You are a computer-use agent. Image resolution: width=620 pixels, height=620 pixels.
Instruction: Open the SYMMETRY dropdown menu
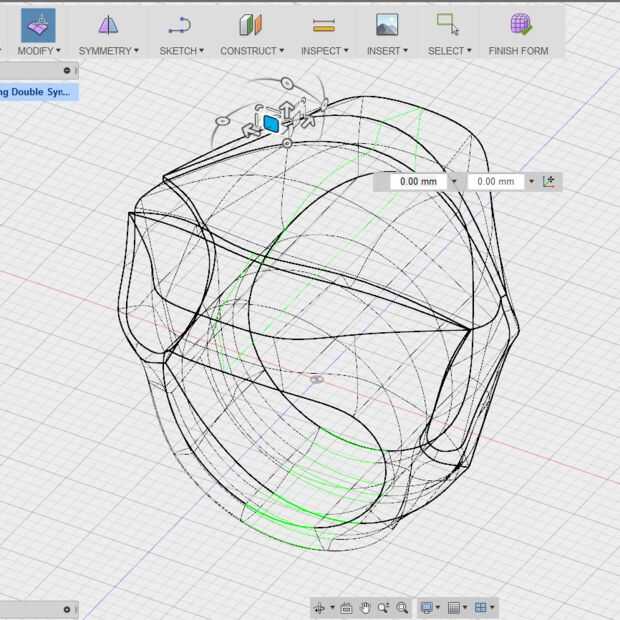(108, 51)
